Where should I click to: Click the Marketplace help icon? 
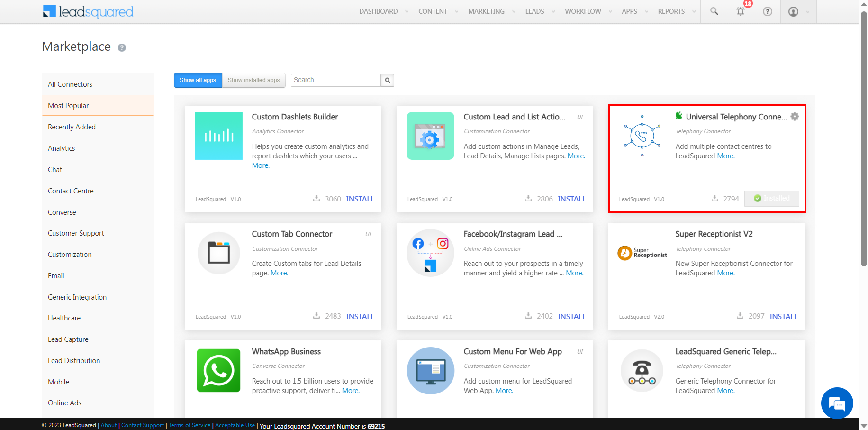coord(122,47)
